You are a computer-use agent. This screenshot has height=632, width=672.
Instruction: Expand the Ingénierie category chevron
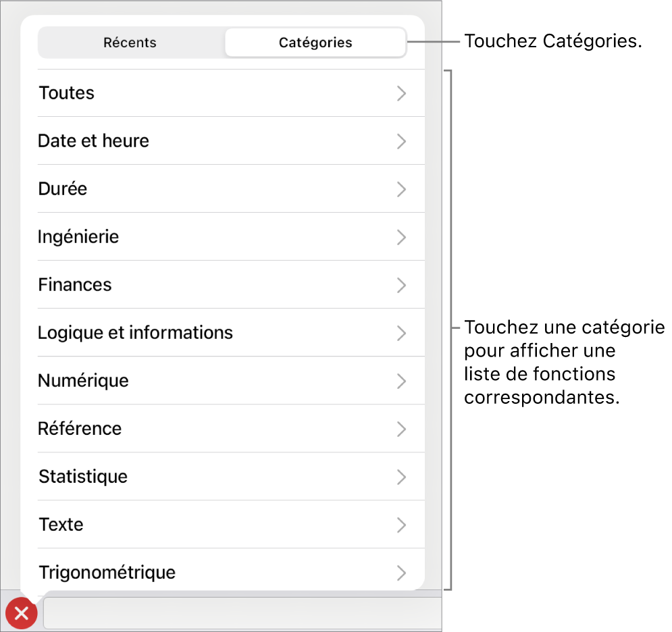click(x=401, y=237)
